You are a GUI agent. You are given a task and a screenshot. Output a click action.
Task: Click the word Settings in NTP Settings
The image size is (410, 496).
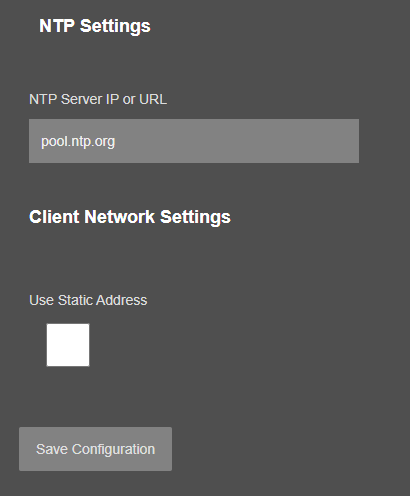[115, 27]
